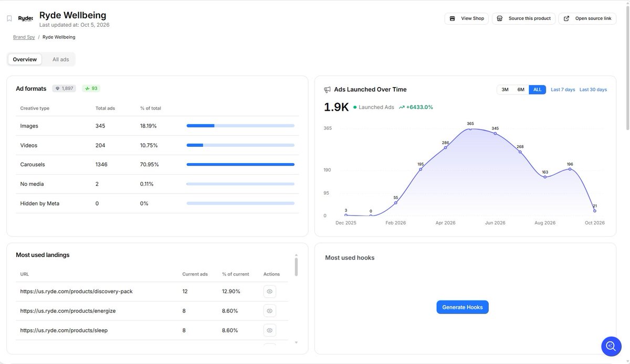Show sleep landing via eye icon
The height and width of the screenshot is (364, 630).
pyautogui.click(x=269, y=330)
